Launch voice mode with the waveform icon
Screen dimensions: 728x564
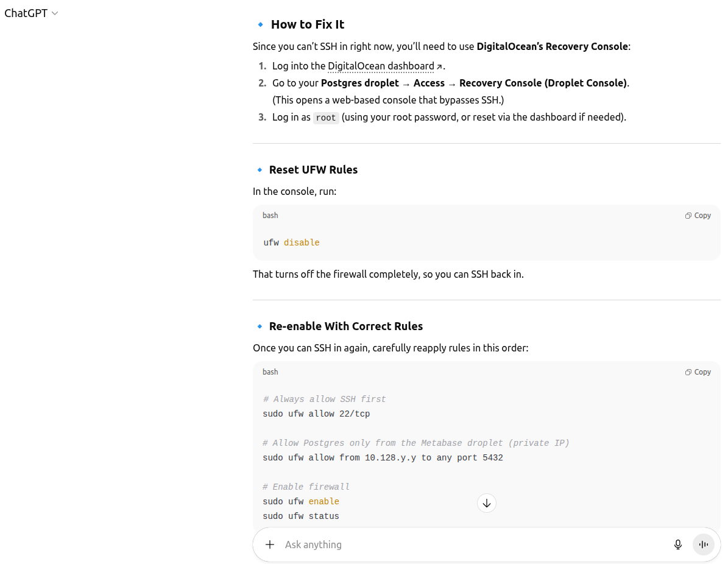pos(704,545)
